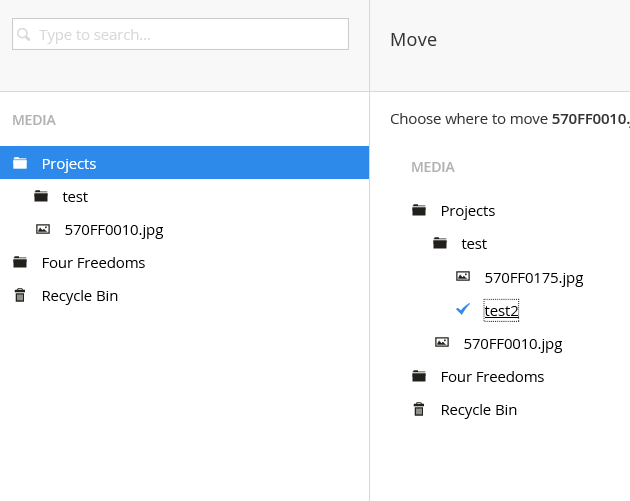Image resolution: width=630 pixels, height=501 pixels.
Task: Click the Projects folder icon in left sidebar
Action: 20,163
